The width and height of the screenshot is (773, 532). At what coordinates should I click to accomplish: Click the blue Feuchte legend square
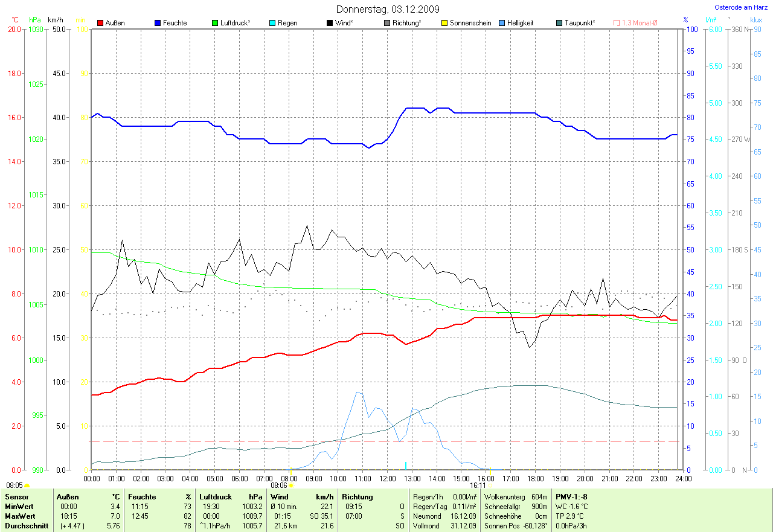(x=158, y=23)
